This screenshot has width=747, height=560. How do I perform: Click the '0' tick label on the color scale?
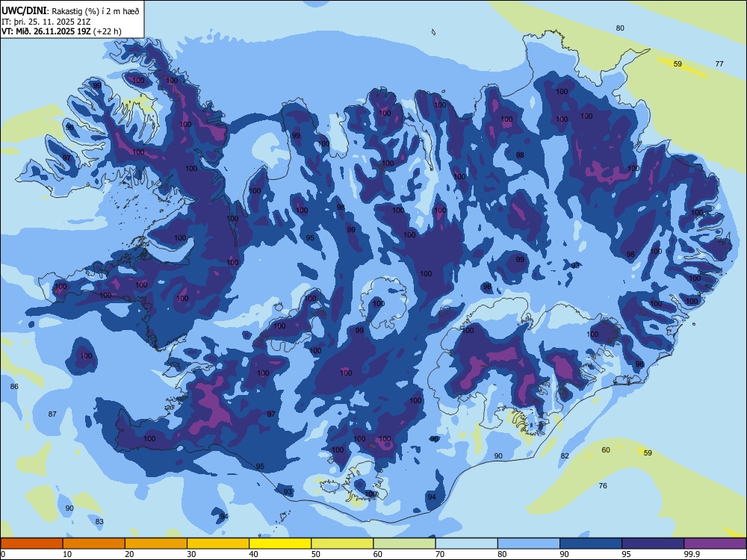[3, 554]
